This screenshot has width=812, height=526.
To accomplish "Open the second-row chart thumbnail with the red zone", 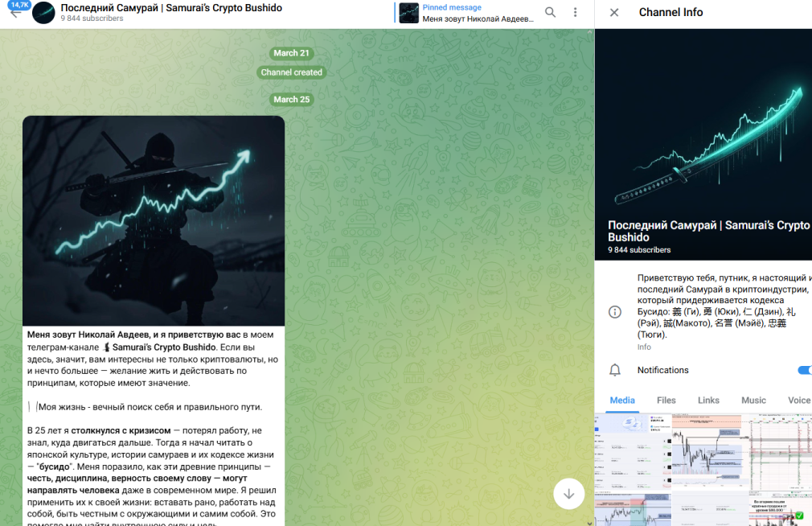I will pyautogui.click(x=633, y=509).
